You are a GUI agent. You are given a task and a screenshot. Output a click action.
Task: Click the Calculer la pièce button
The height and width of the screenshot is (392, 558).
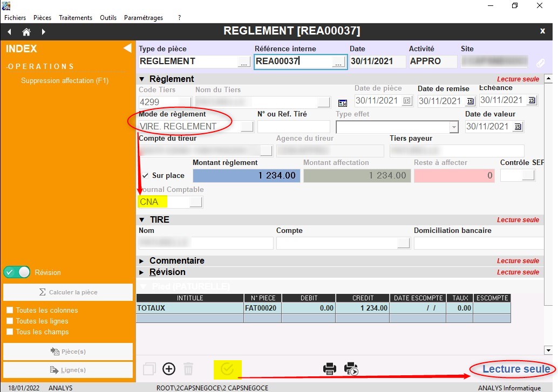pos(68,292)
